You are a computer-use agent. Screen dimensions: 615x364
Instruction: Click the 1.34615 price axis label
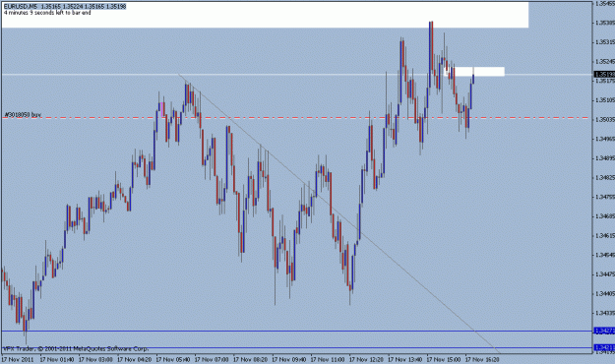605,236
